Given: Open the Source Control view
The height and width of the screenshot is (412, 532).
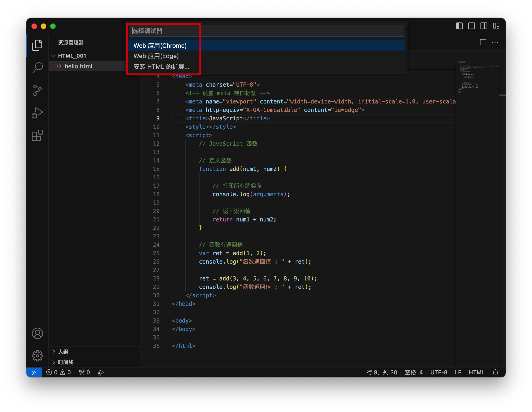Looking at the screenshot, I should pos(37,90).
